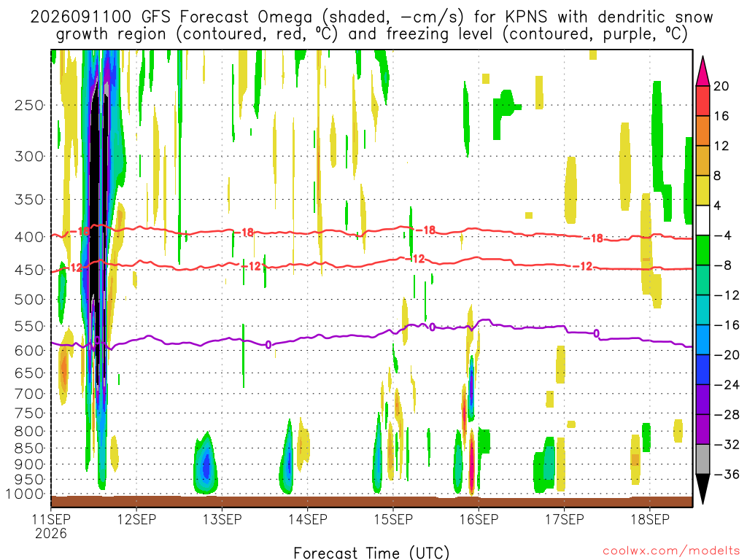
Task: Click the 12SEP time axis label
Action: click(x=136, y=519)
